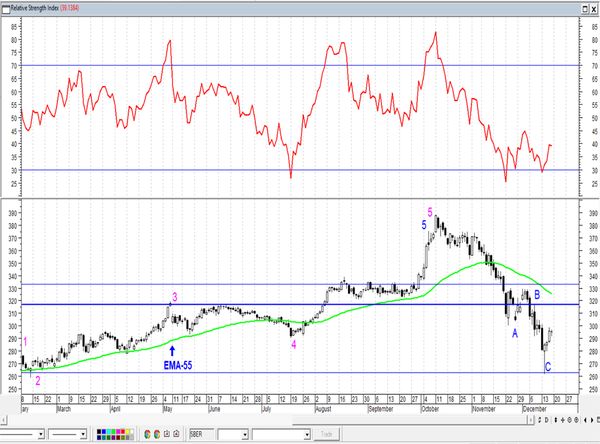Click the October label on date axis
This screenshot has width=600, height=444.
click(x=430, y=409)
